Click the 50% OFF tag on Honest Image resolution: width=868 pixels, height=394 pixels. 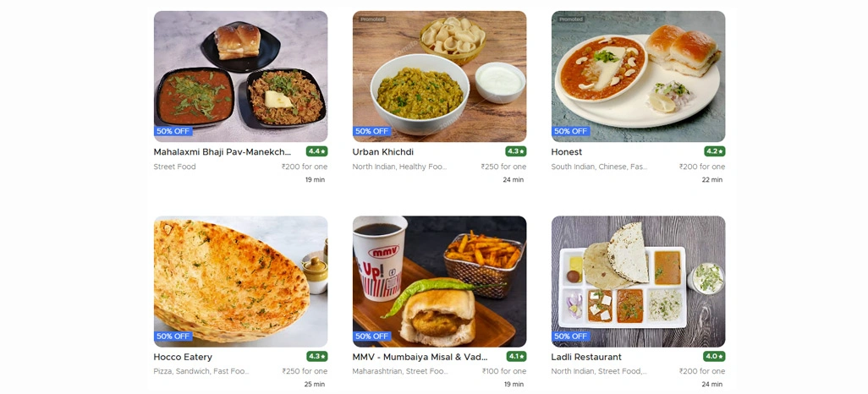[571, 131]
